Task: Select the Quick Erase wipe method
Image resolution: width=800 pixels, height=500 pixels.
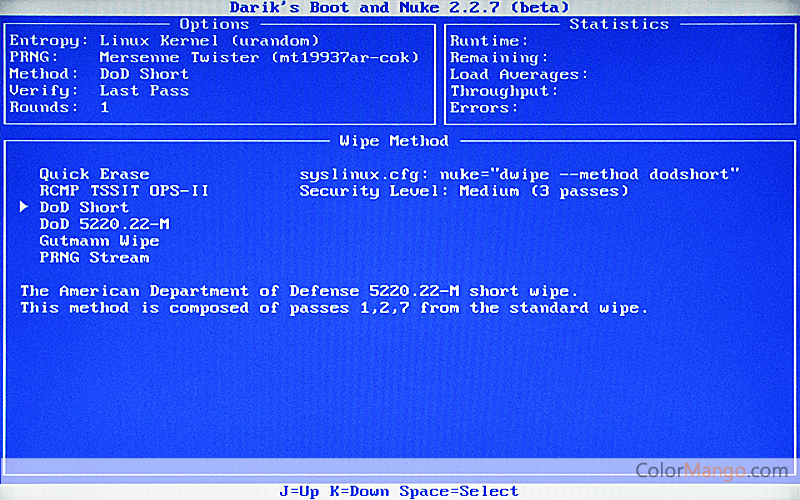Action: click(x=94, y=174)
